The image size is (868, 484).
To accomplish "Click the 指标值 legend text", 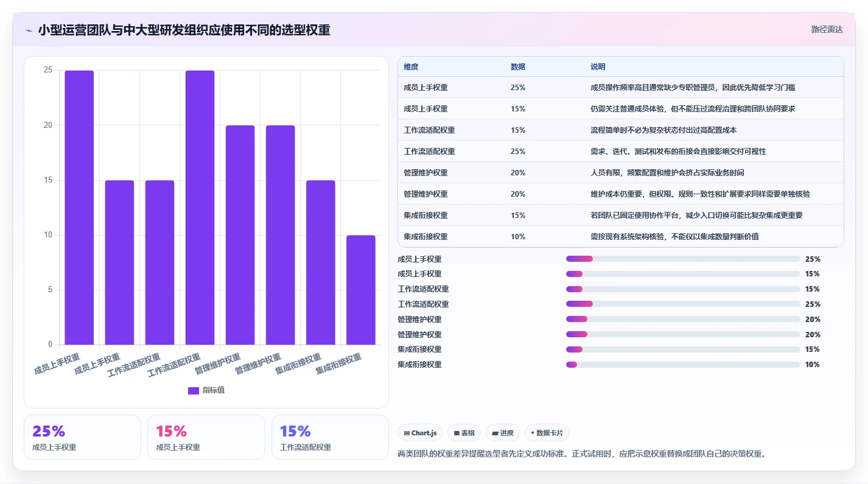I will (214, 390).
